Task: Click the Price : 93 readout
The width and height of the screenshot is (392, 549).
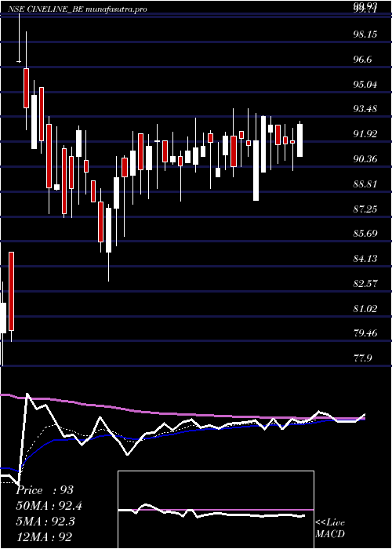Action: 45,490
